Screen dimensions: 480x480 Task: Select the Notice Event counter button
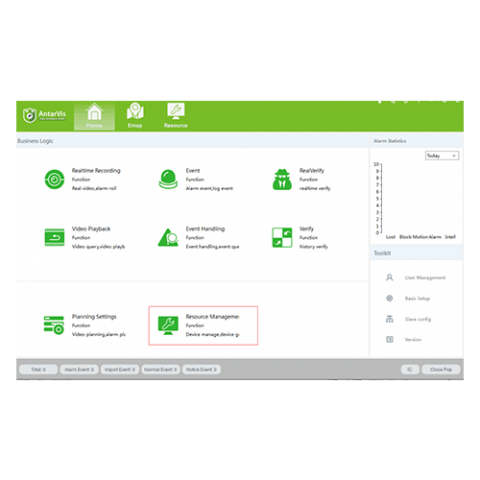pyautogui.click(x=201, y=369)
